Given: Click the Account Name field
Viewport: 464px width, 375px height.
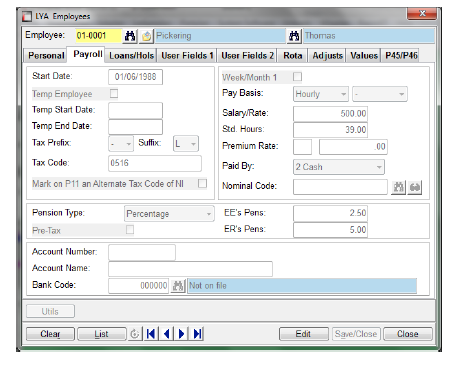Looking at the screenshot, I should 190,269.
